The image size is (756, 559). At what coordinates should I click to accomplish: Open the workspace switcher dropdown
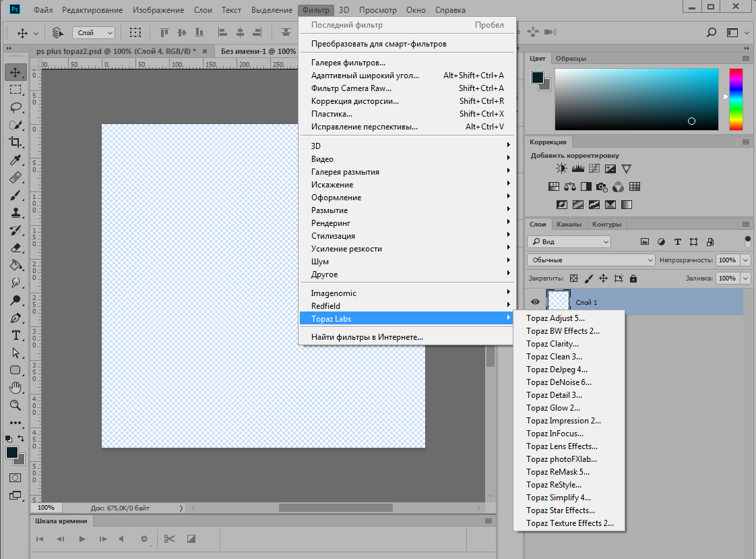pyautogui.click(x=738, y=33)
